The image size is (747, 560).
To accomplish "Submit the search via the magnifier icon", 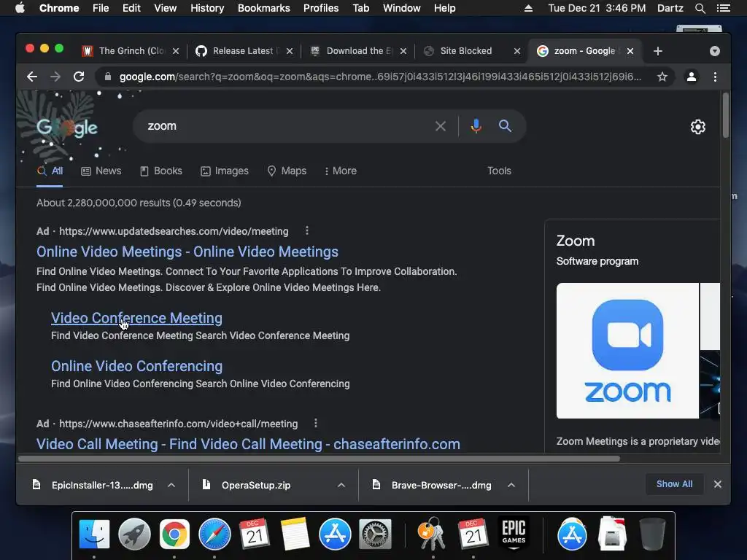I will [505, 126].
